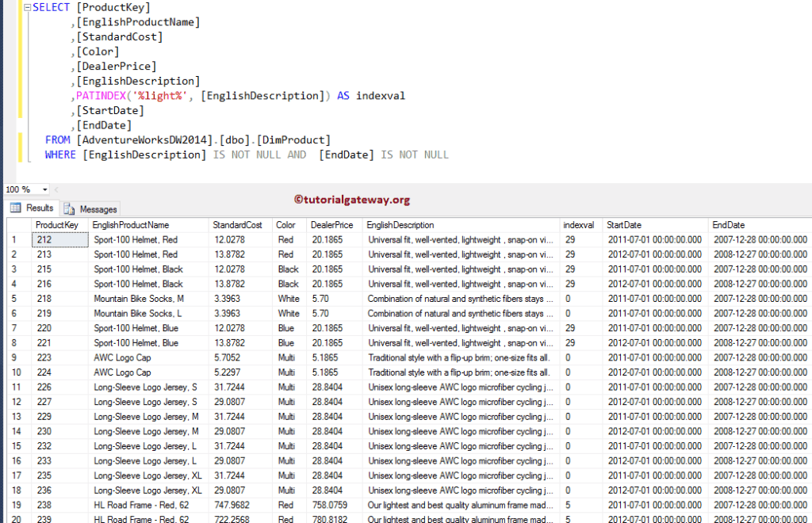The height and width of the screenshot is (523, 812).
Task: Select the cell containing value 212
Action: click(59, 239)
